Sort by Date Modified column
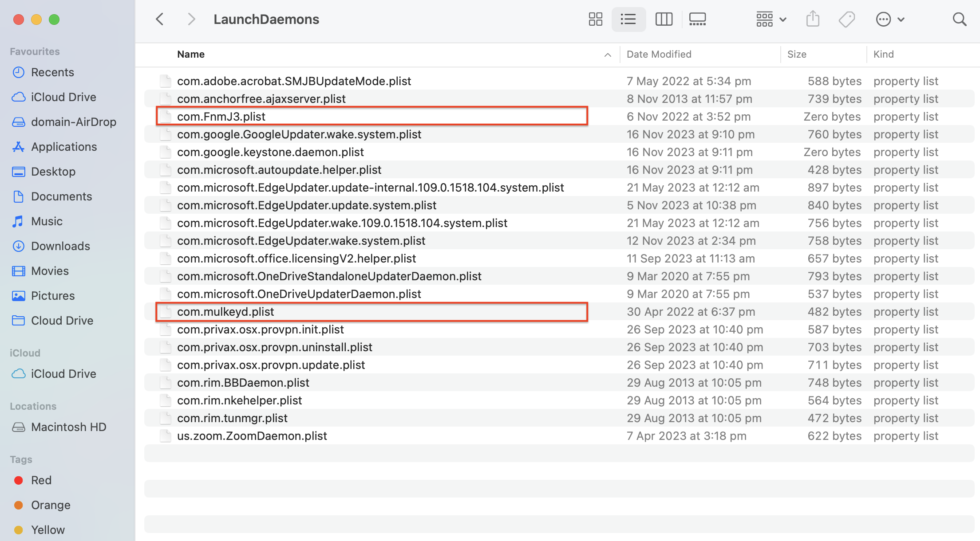This screenshot has width=980, height=541. [x=659, y=54]
